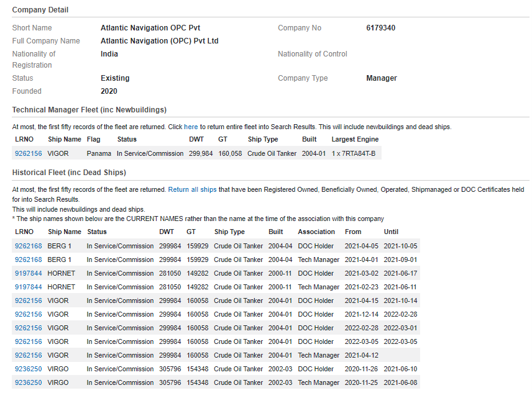Click "In Service/Commission" in the technical fleet table
The width and height of the screenshot is (532, 393).
coord(150,153)
